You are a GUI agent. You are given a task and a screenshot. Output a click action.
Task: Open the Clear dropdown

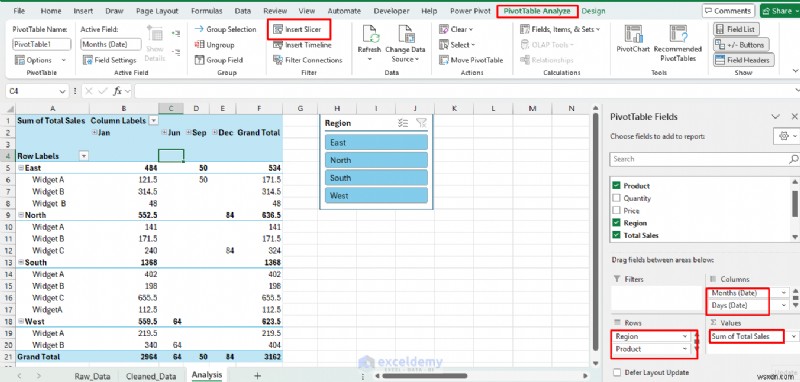point(456,30)
